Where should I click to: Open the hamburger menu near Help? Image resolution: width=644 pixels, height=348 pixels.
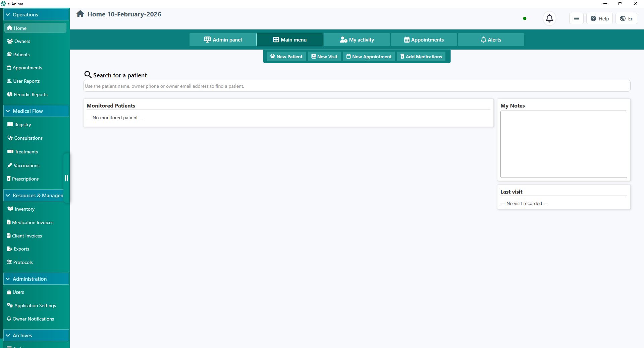[x=576, y=18]
